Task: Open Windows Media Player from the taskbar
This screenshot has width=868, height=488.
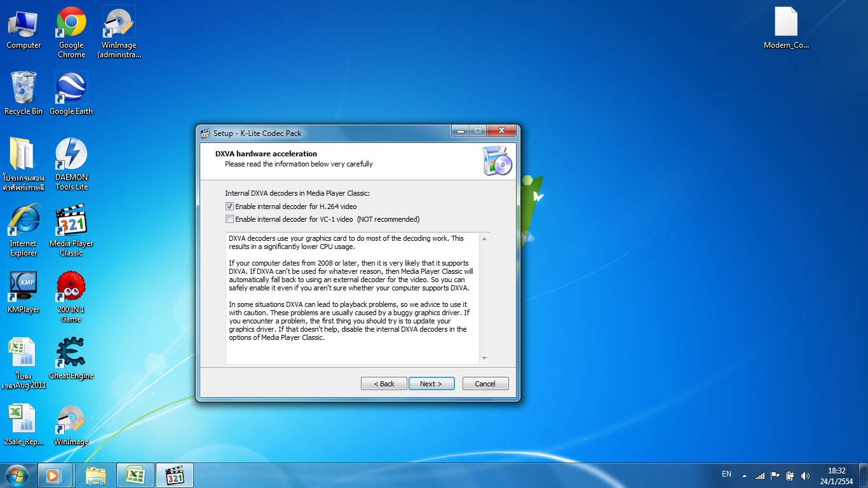Action: 53,475
